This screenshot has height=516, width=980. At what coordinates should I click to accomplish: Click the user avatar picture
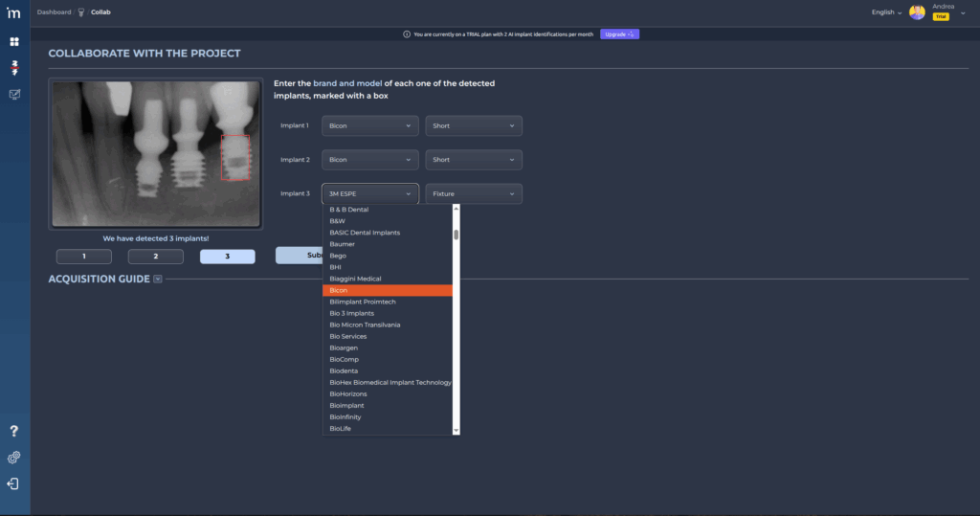[x=917, y=12]
